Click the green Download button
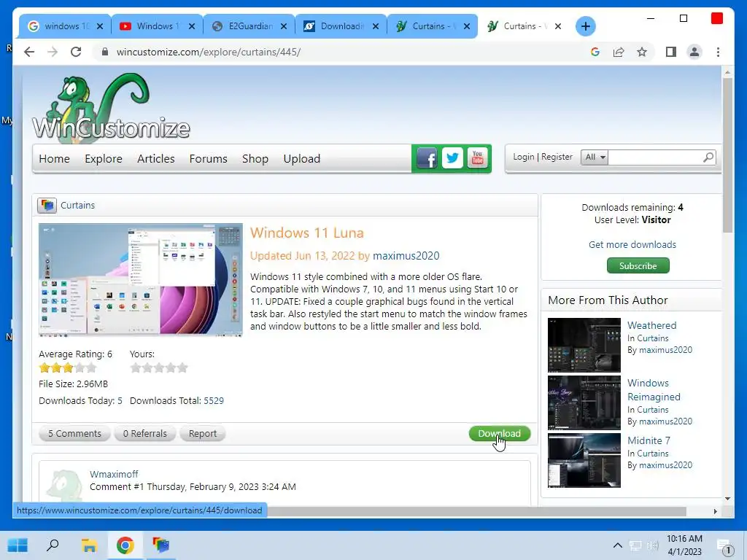Screen dimensions: 747x560 pos(499,433)
